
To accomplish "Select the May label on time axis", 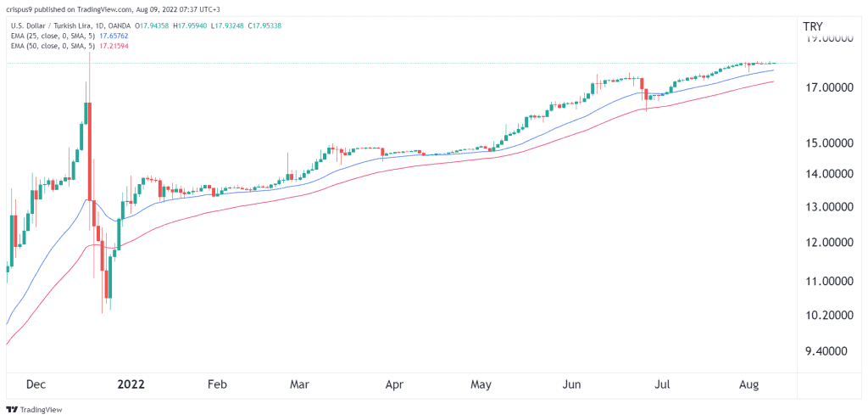I will pyautogui.click(x=481, y=384).
